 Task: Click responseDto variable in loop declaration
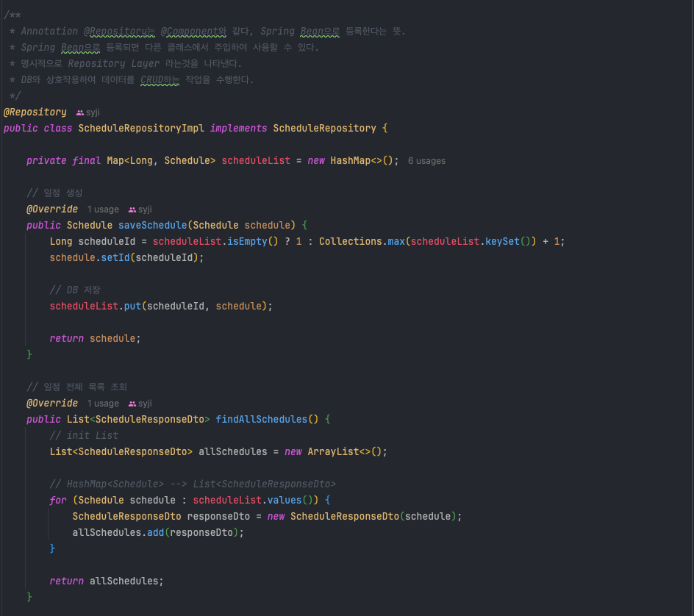218,517
